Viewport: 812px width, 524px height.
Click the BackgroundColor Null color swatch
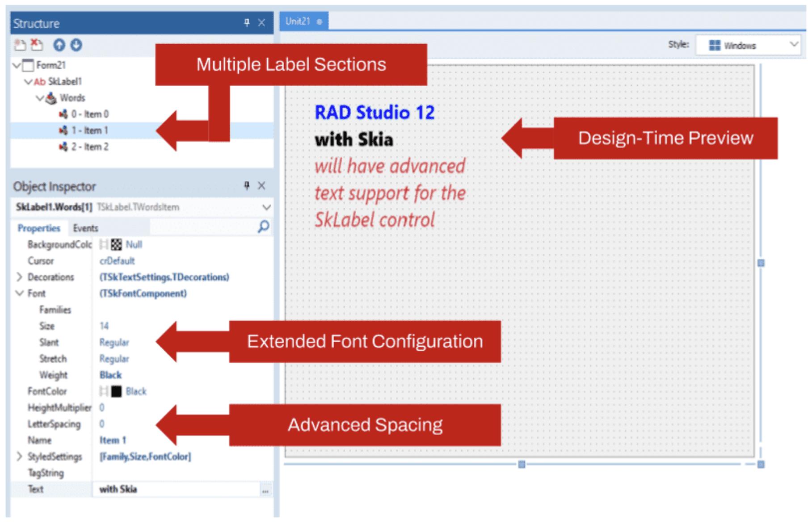[x=116, y=245]
